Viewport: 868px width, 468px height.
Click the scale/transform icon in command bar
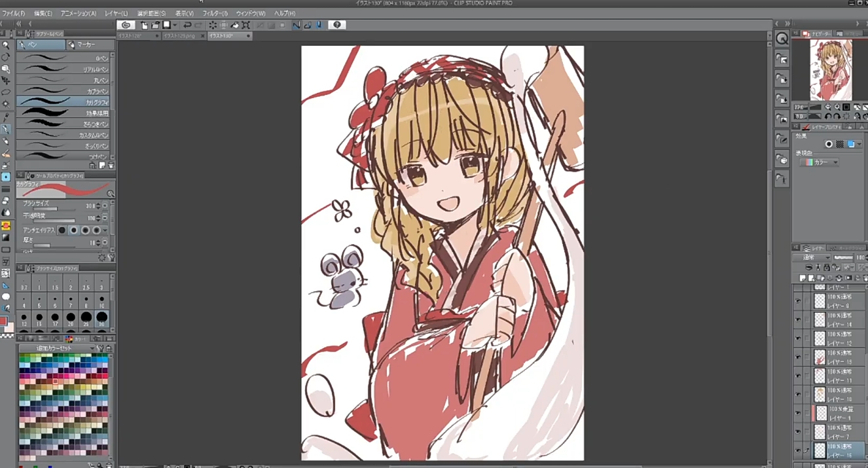pyautogui.click(x=245, y=25)
